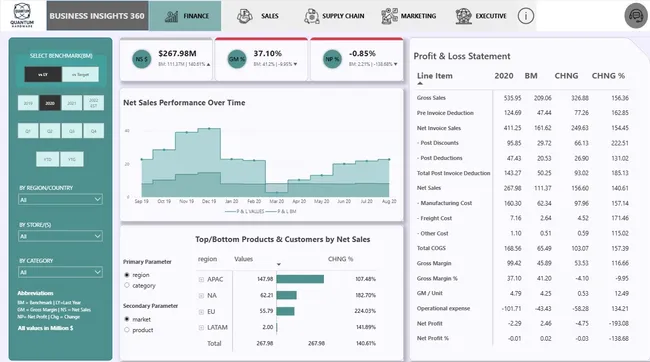Viewport: 650px width, 362px height.
Task: Click the Gross Margin card value 37.10%
Action: pyautogui.click(x=267, y=53)
